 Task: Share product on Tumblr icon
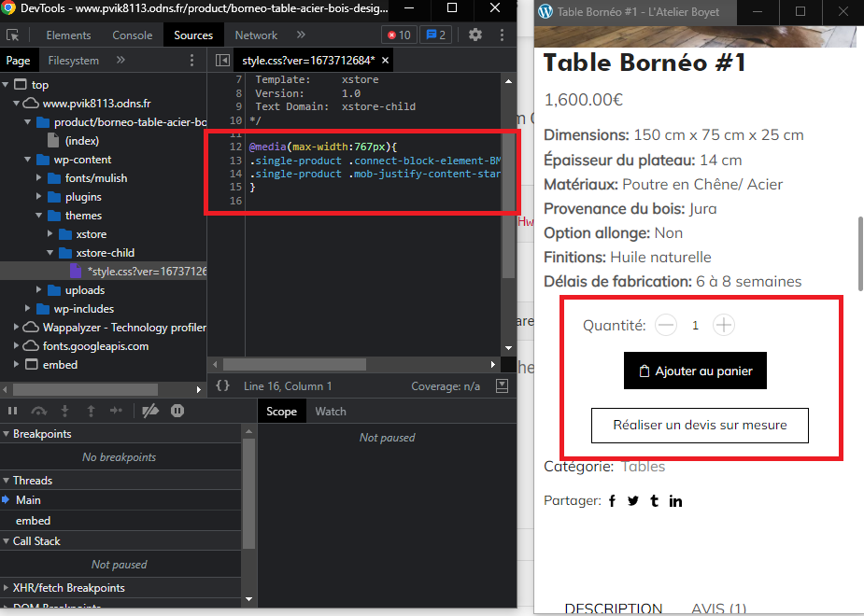(x=654, y=501)
